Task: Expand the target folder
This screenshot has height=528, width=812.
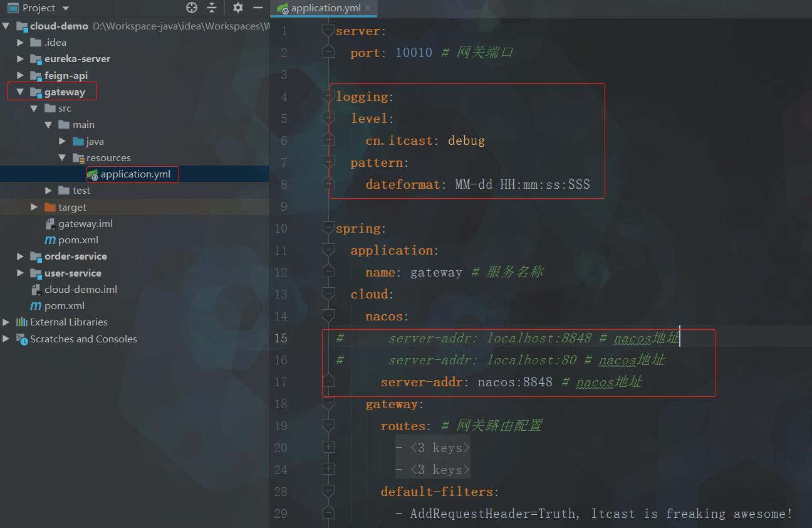Action: pos(34,207)
